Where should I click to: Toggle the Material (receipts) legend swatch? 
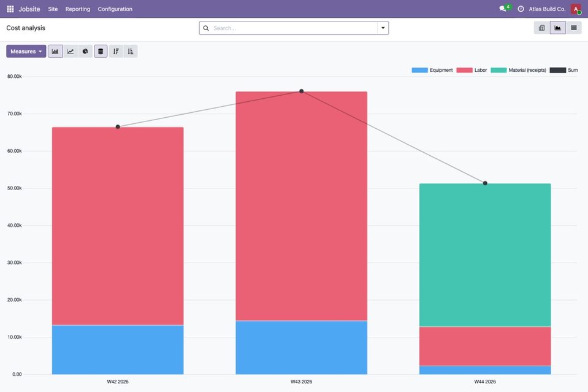(498, 70)
